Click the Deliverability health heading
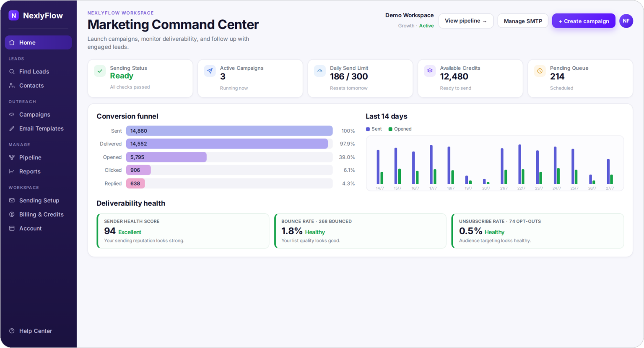This screenshot has width=644, height=348. (131, 203)
